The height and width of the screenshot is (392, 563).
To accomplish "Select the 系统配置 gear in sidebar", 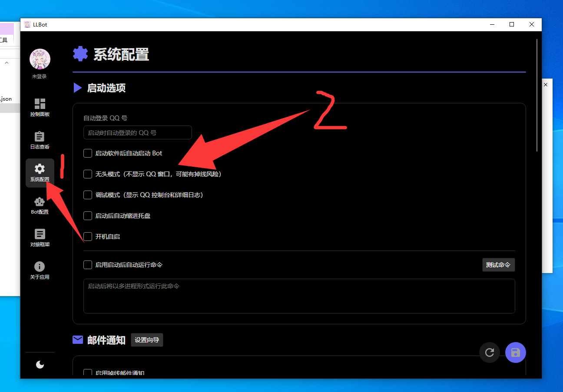I will [40, 173].
